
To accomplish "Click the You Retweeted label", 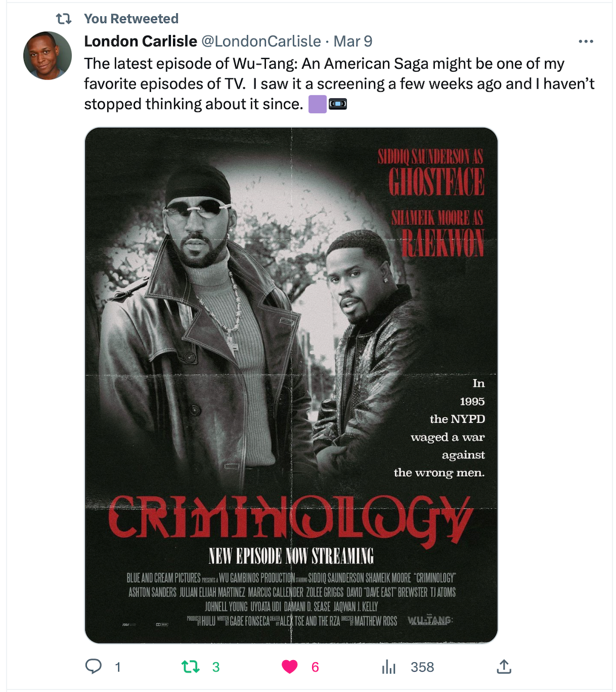I will (x=131, y=18).
